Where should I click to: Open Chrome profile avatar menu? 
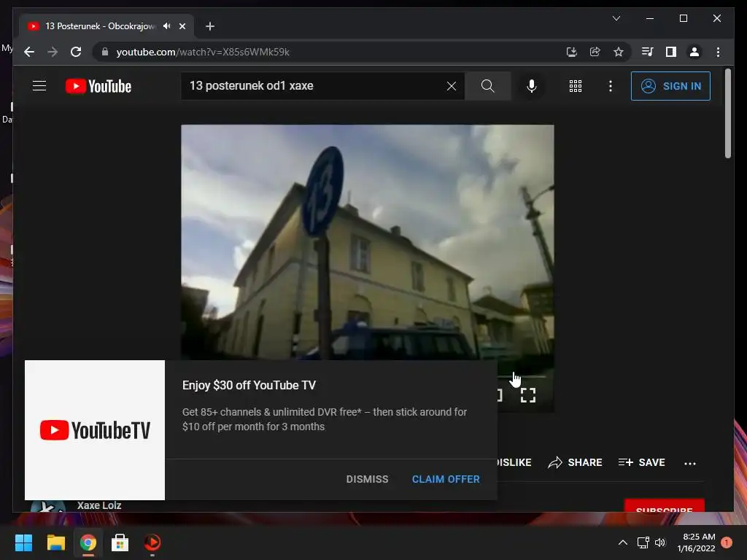click(x=694, y=52)
